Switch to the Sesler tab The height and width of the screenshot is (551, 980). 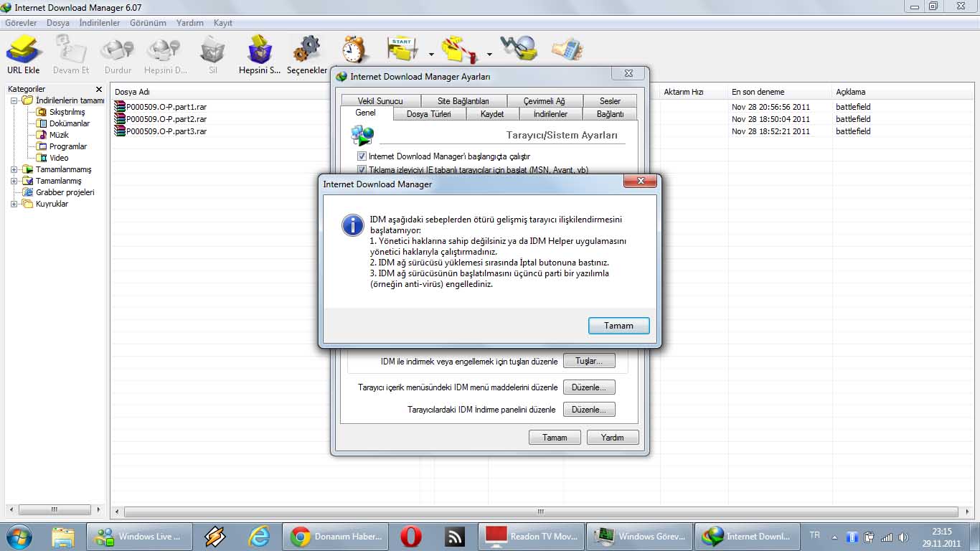click(x=610, y=101)
